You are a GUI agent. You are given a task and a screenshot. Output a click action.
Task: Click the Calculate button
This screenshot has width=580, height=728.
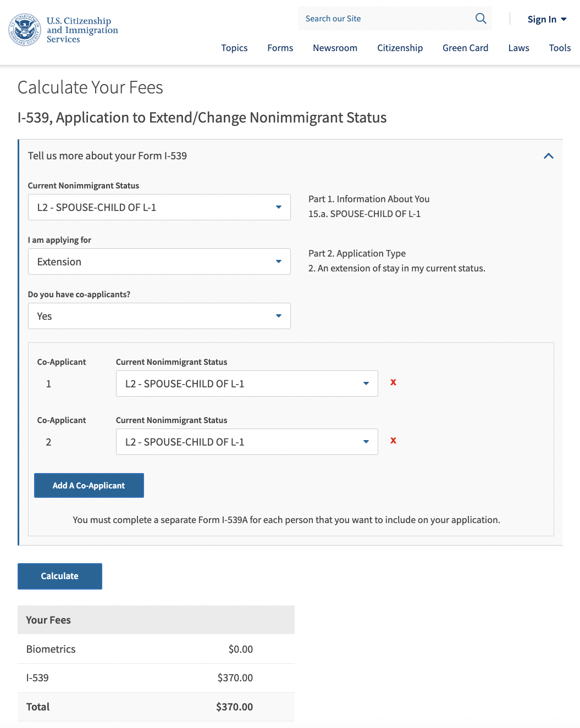pyautogui.click(x=60, y=576)
